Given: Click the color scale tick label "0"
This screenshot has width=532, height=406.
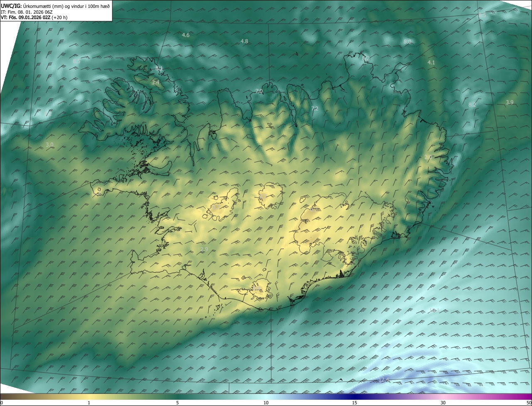Looking at the screenshot, I should [2, 403].
